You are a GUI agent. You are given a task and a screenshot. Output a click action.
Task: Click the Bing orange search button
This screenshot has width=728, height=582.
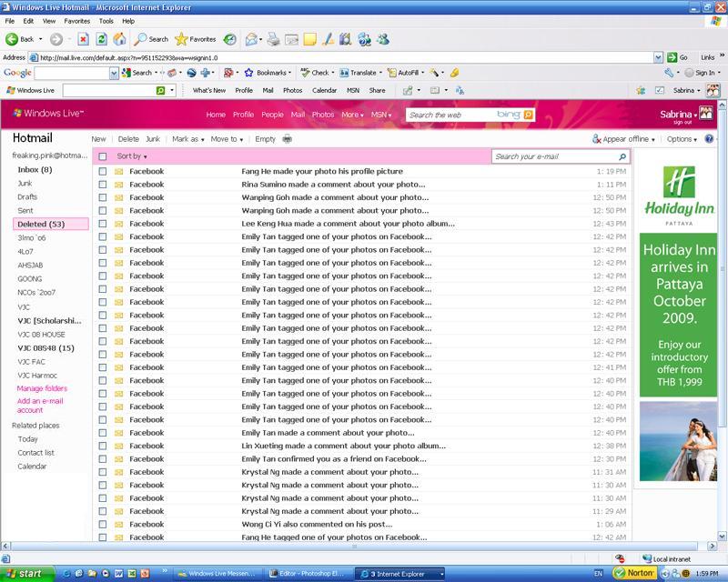pyautogui.click(x=528, y=115)
